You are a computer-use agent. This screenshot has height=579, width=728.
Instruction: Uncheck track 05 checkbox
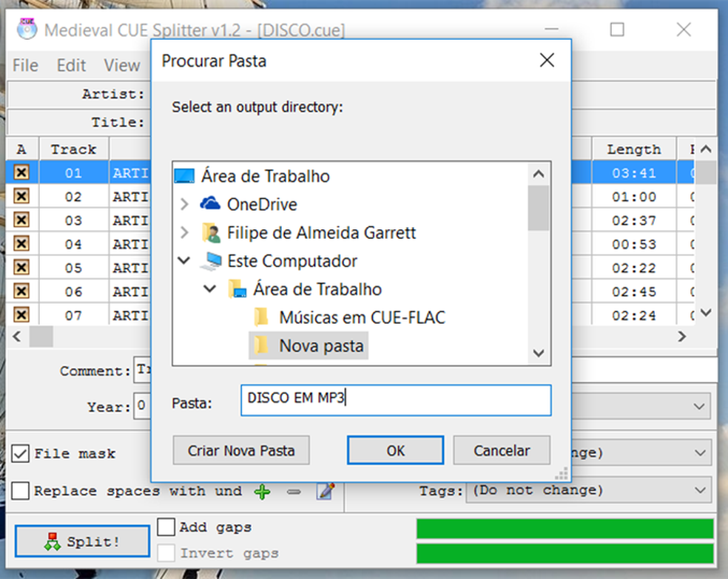[x=21, y=267]
